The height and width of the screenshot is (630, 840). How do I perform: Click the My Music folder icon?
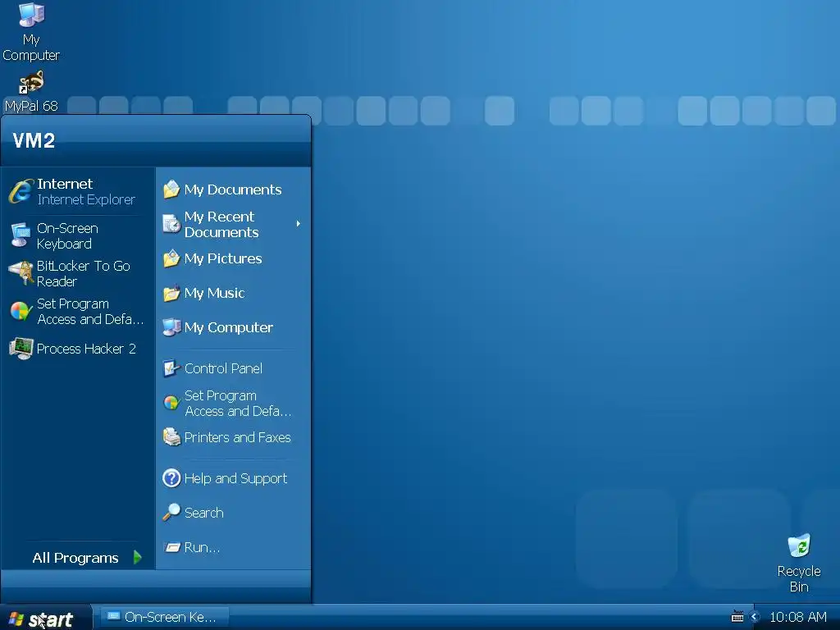tap(171, 293)
